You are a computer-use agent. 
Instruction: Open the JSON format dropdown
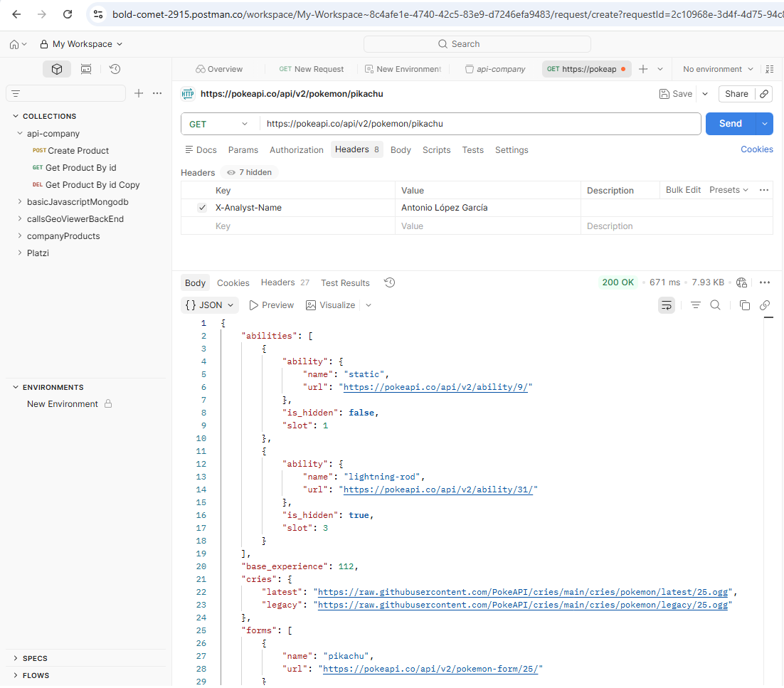(x=209, y=305)
